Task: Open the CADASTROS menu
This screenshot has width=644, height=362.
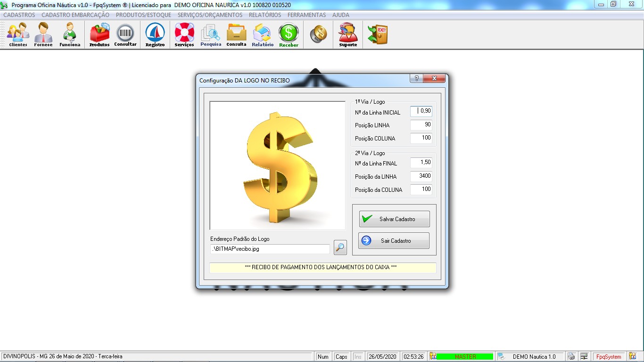Action: 19,15
